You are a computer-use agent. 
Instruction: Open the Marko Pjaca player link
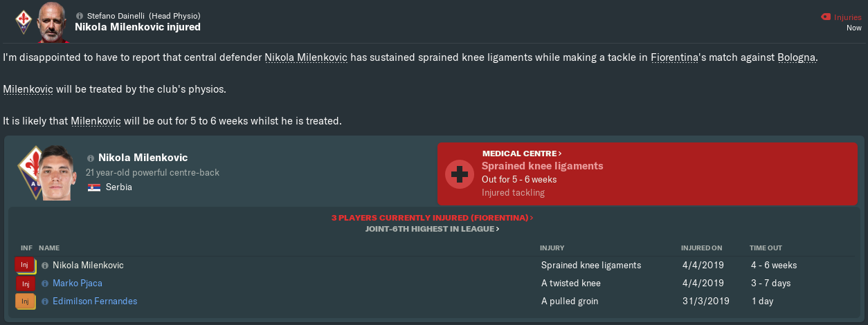point(78,284)
